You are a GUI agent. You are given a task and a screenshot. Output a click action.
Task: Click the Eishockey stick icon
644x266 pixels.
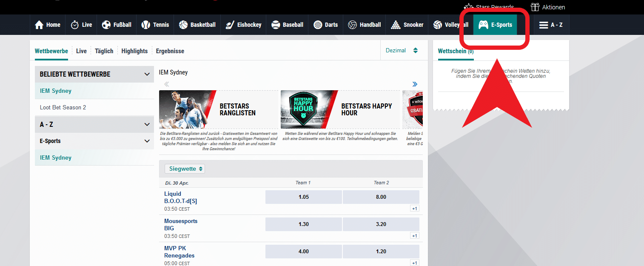[x=230, y=25]
